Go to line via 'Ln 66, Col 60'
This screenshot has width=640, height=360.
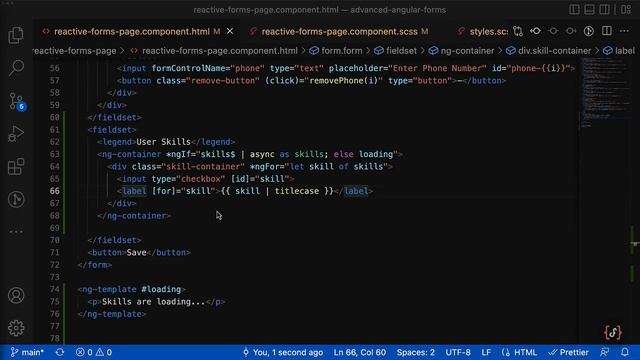[360, 352]
